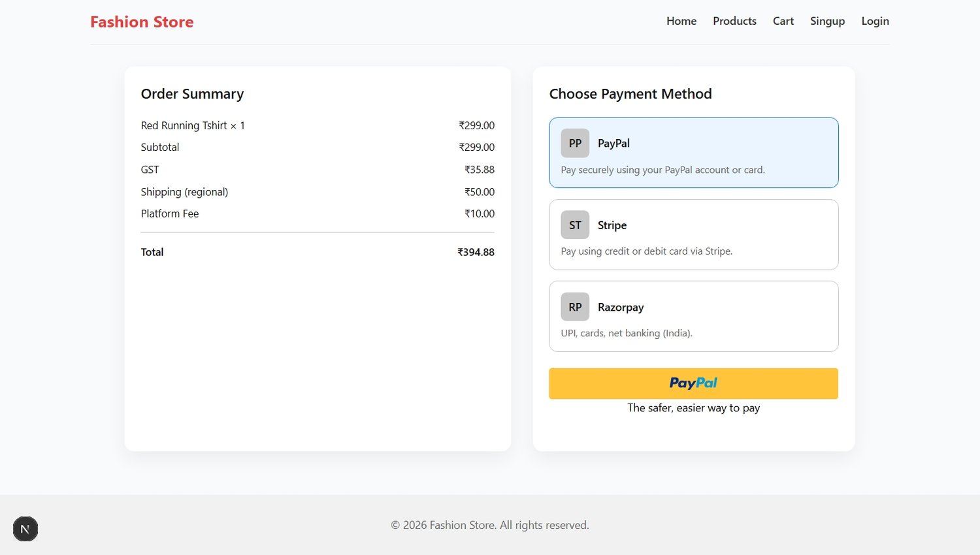Open the Next.js dev tools indicator
980x555 pixels.
(x=25, y=529)
